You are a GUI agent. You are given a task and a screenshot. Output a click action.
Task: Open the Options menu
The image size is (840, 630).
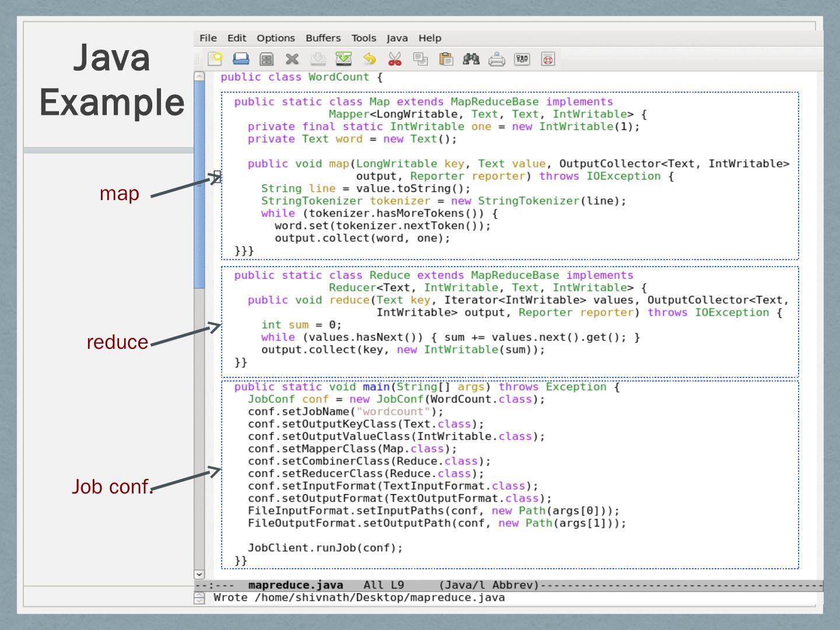point(275,38)
